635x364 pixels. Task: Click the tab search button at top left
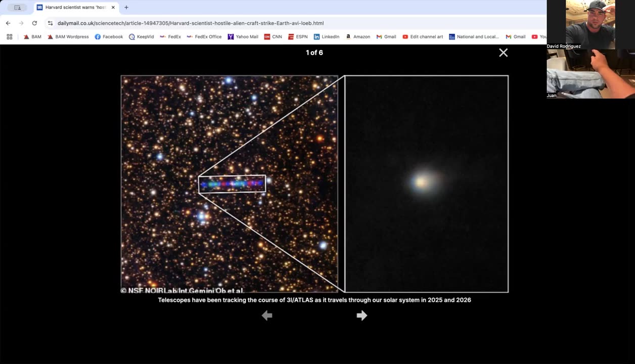point(17,8)
